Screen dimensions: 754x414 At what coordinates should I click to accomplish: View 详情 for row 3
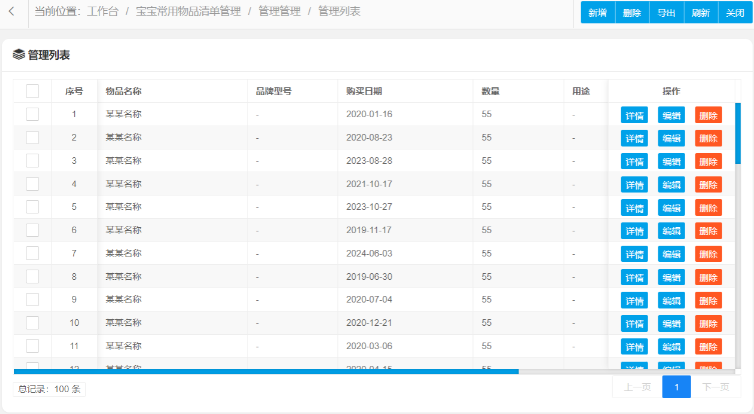click(634, 162)
